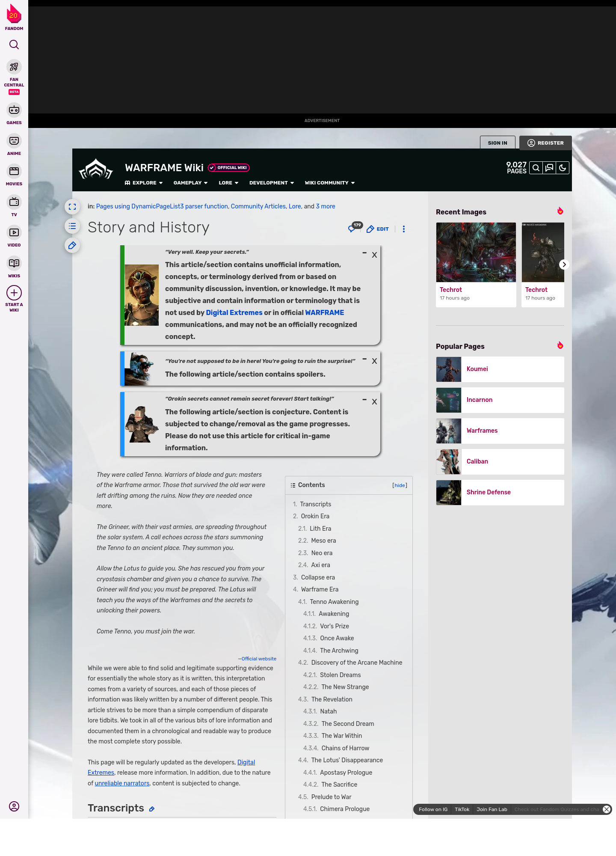Image resolution: width=616 pixels, height=856 pixels.
Task: Expand page to full width icon
Action: pos(72,207)
